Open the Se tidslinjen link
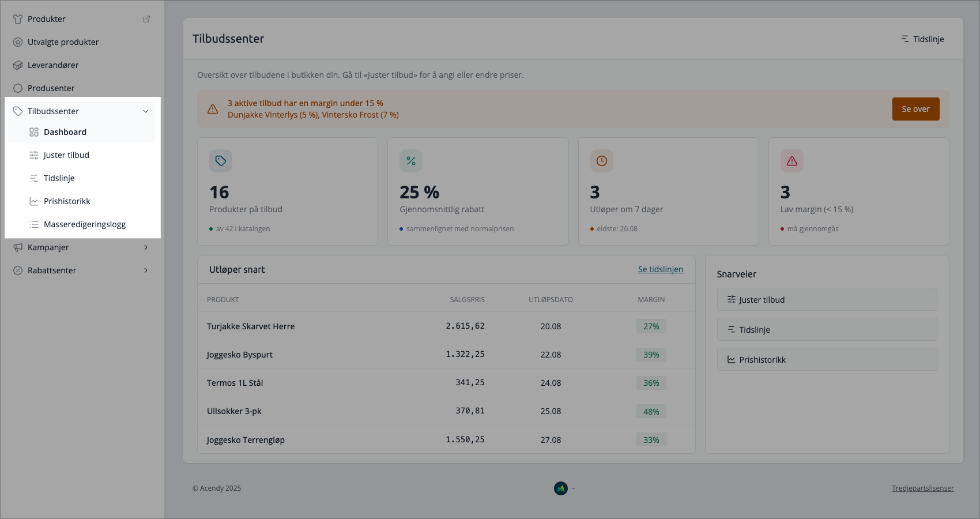 point(661,269)
